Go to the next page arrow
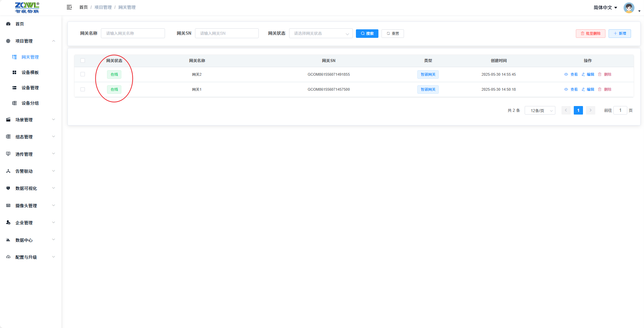Screen dimensions: 644x328 point(590,110)
